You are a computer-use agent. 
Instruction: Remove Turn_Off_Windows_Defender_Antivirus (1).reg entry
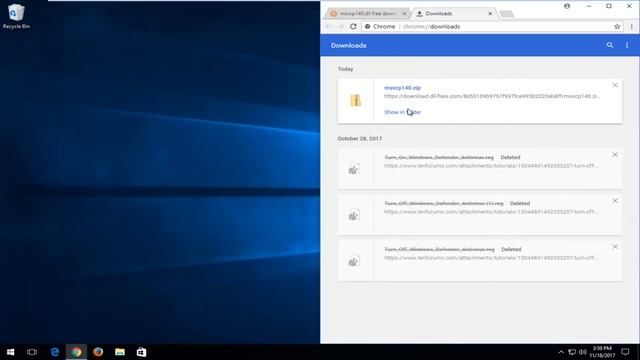tap(615, 201)
